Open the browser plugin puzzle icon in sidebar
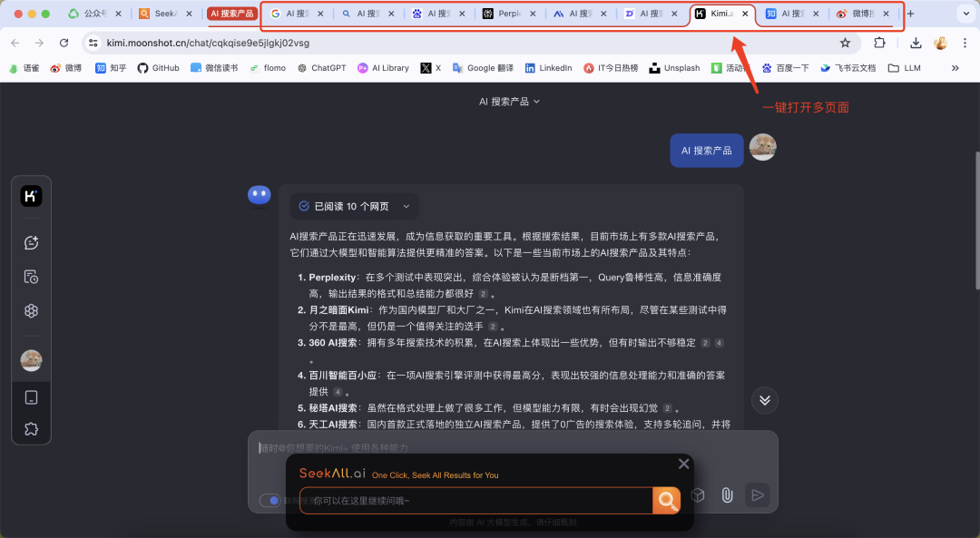980x538 pixels. [31, 428]
